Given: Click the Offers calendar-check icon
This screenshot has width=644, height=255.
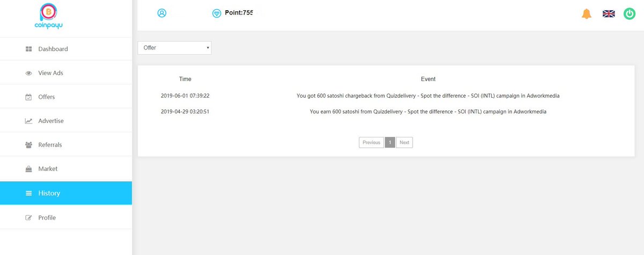Looking at the screenshot, I should [29, 97].
